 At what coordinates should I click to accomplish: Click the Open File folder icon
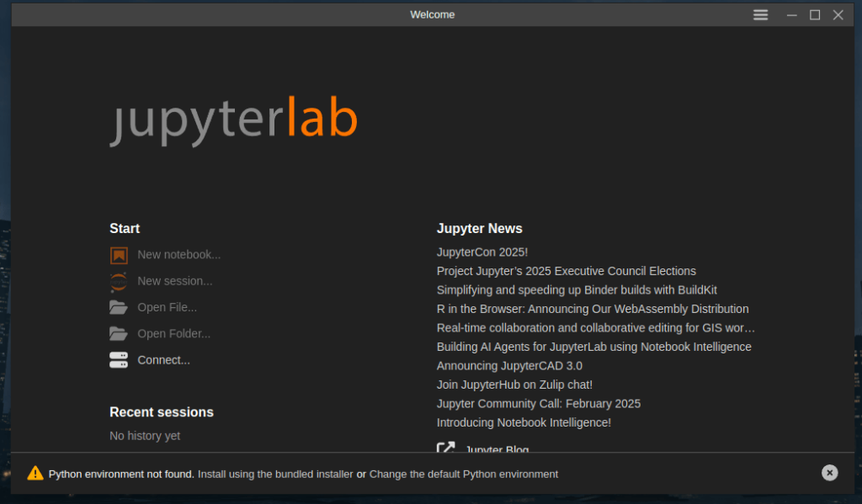click(x=119, y=308)
